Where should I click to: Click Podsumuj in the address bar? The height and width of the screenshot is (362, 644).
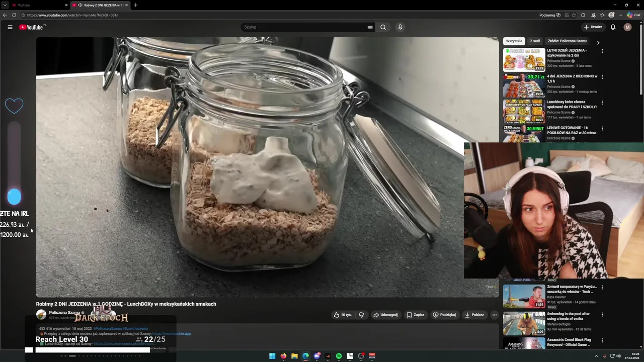click(x=550, y=15)
